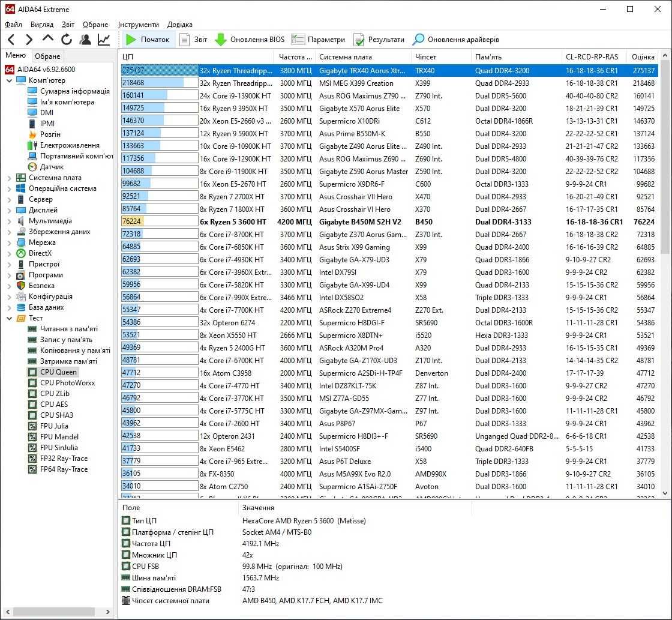Open the graph chart toolbar icon
The image size is (672, 620).
(104, 40)
